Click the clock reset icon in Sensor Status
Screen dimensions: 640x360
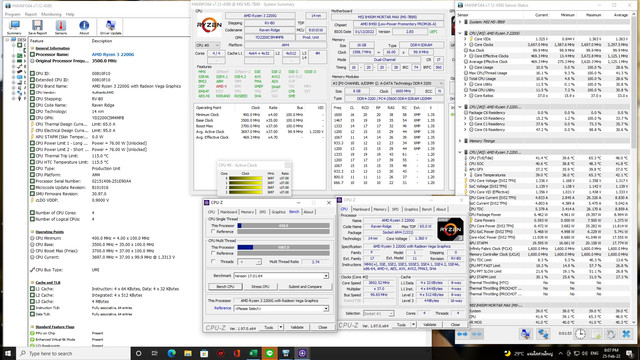[580, 334]
